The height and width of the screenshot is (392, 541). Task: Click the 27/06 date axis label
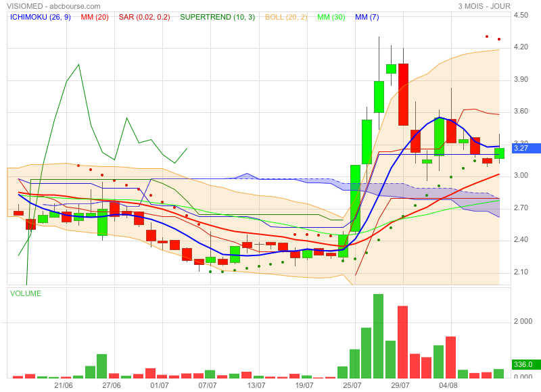[112, 385]
